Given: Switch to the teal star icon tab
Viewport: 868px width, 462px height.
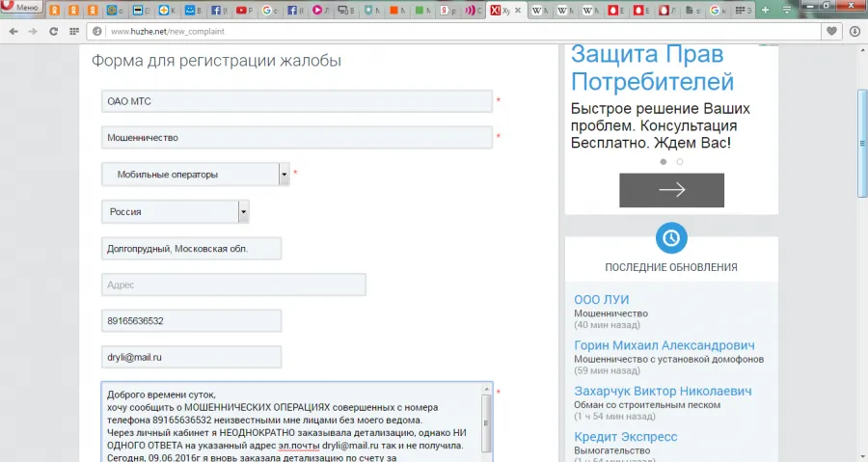Looking at the screenshot, I should pos(371,10).
